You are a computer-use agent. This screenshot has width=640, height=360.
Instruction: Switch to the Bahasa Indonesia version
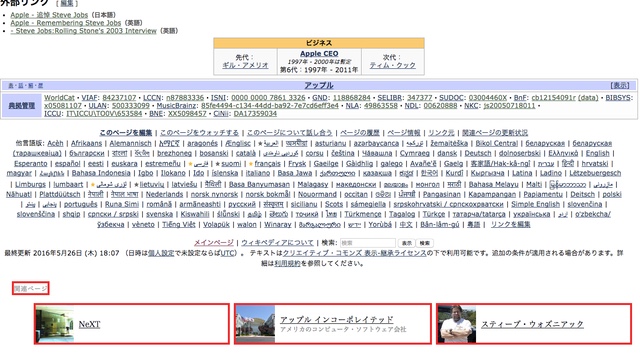coord(101,173)
